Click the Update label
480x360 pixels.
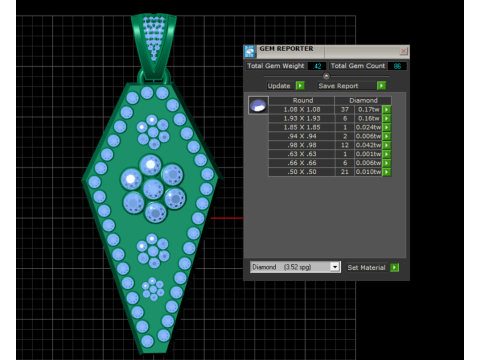coord(279,86)
